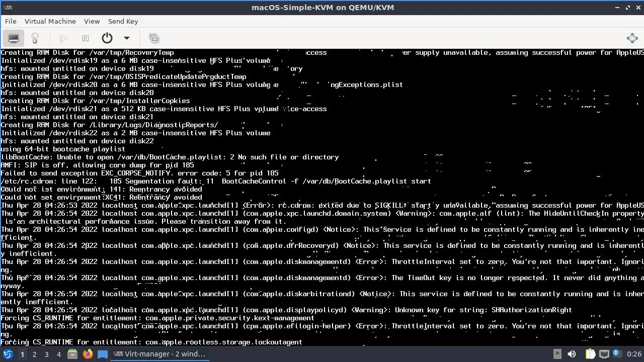Viewport: 644px width, 362px height.
Task: Open the volume control tray icon
Action: (x=572, y=354)
